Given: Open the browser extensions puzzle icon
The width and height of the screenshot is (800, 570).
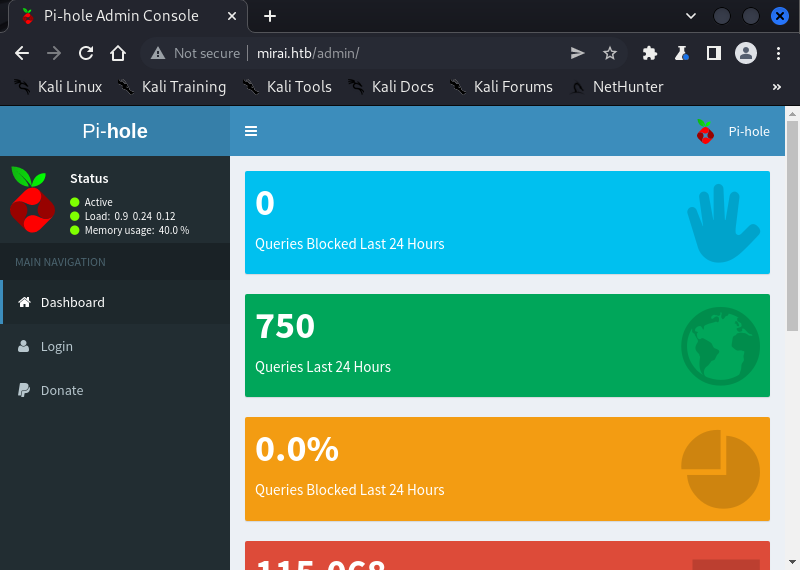Looking at the screenshot, I should click(x=650, y=53).
